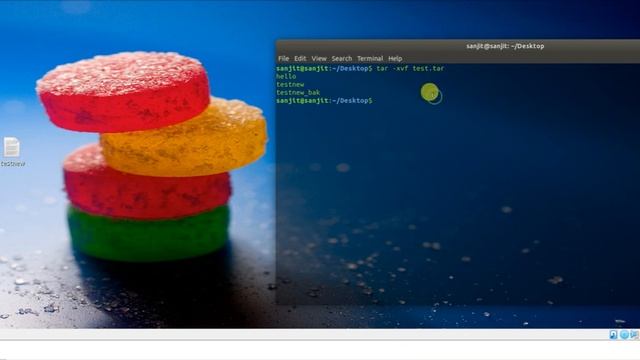Open the File menu in terminal
The width and height of the screenshot is (640, 360).
283,58
